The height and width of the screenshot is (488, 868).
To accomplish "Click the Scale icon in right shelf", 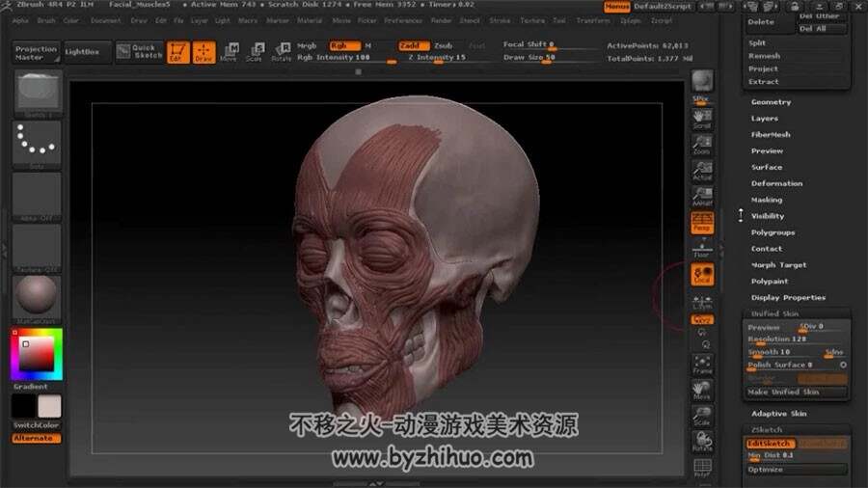I will click(702, 416).
